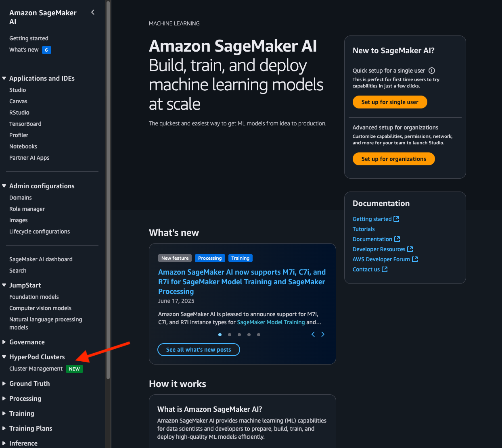
Task: Select the third carousel dot indicator
Action: click(239, 335)
